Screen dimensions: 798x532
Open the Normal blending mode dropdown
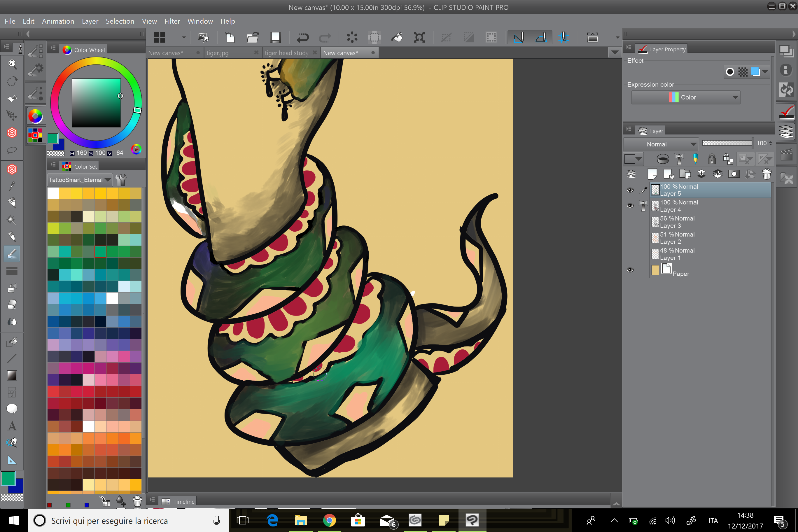661,144
